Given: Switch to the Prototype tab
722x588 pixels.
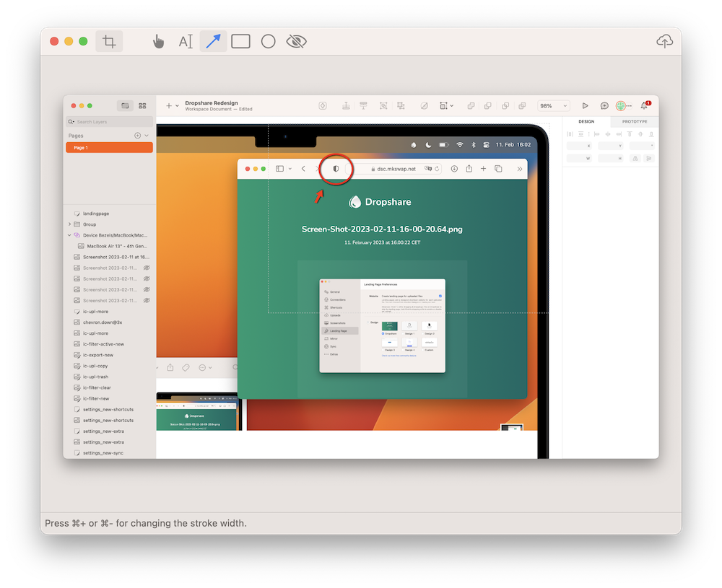Looking at the screenshot, I should (635, 121).
